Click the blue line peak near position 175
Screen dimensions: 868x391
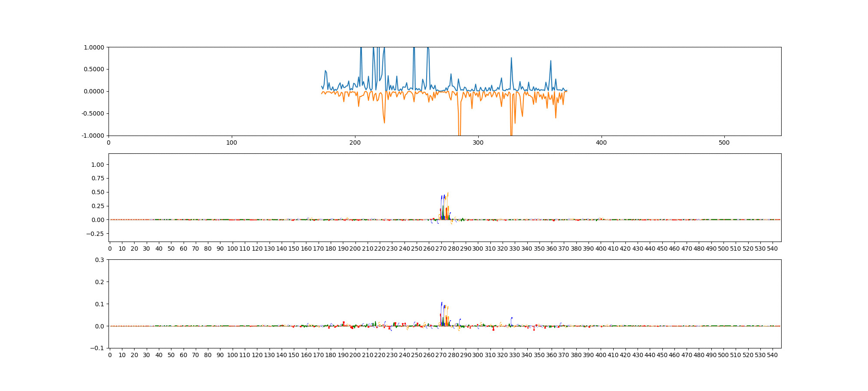tap(325, 71)
